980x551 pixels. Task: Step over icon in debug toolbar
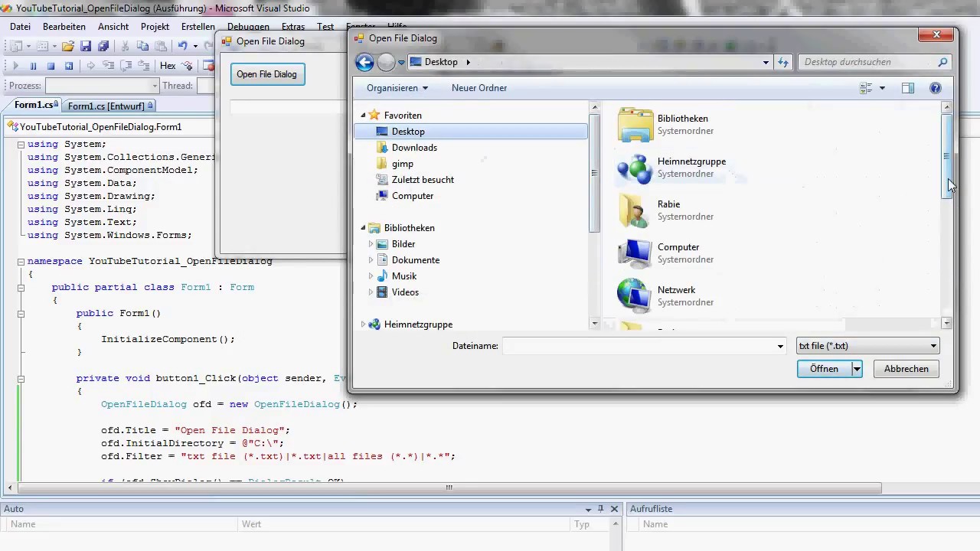click(126, 66)
